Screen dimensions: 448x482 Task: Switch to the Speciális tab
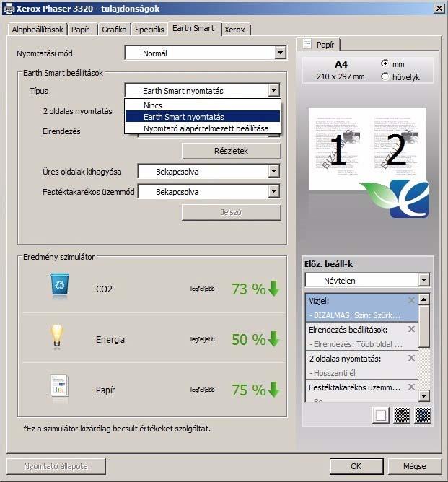(x=149, y=30)
